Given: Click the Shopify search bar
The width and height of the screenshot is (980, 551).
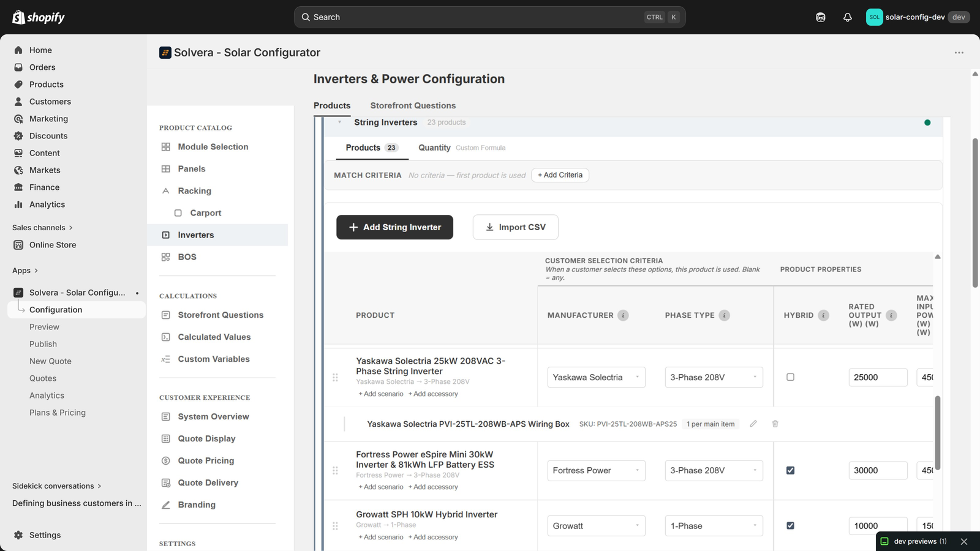Looking at the screenshot, I should click(x=489, y=17).
